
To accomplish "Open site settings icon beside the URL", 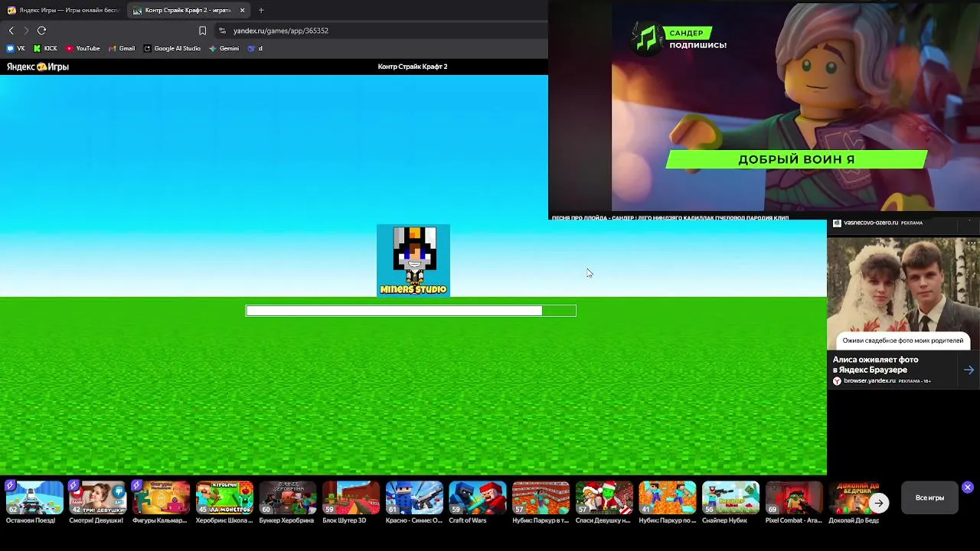I will pyautogui.click(x=222, y=31).
